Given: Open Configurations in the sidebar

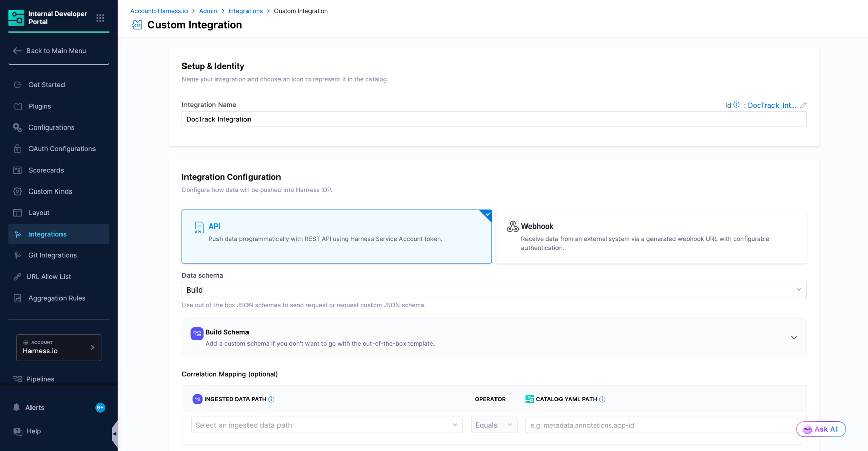Looking at the screenshot, I should point(59,127).
